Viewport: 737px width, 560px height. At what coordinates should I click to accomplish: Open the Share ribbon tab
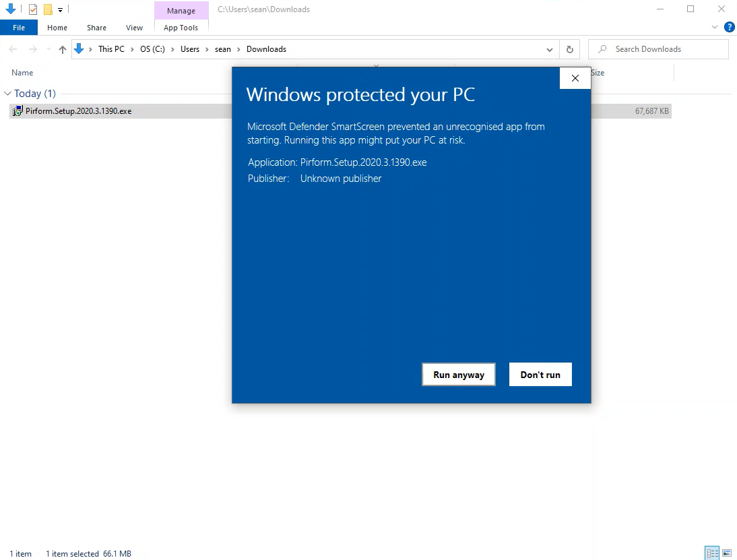[96, 28]
